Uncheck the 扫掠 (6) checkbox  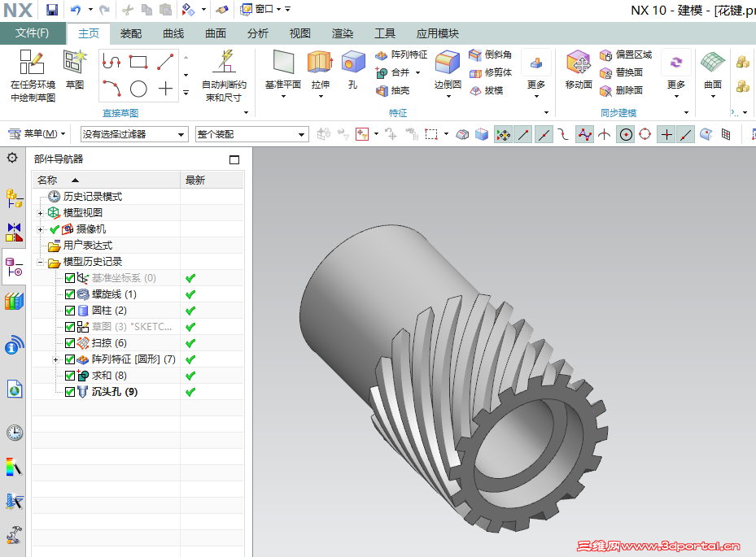[x=69, y=343]
